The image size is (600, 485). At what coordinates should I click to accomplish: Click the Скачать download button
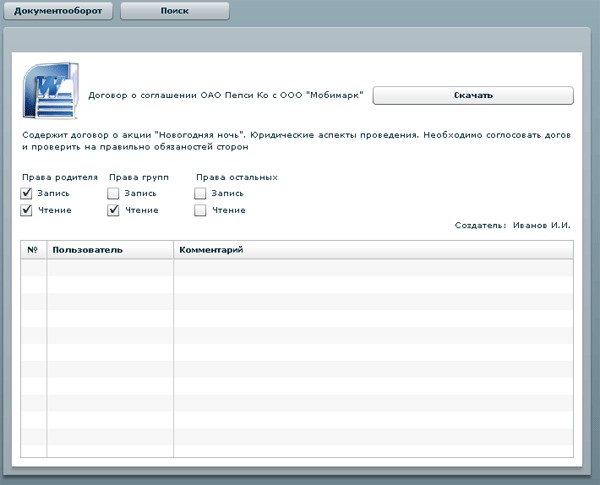[x=473, y=95]
